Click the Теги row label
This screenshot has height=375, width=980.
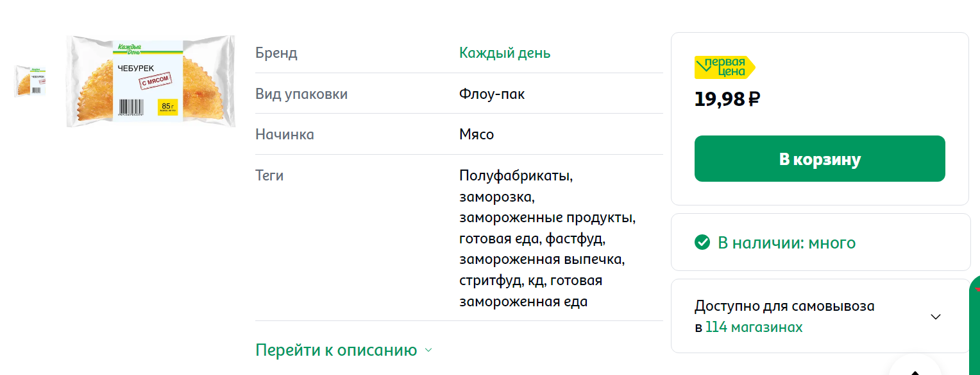pyautogui.click(x=269, y=175)
